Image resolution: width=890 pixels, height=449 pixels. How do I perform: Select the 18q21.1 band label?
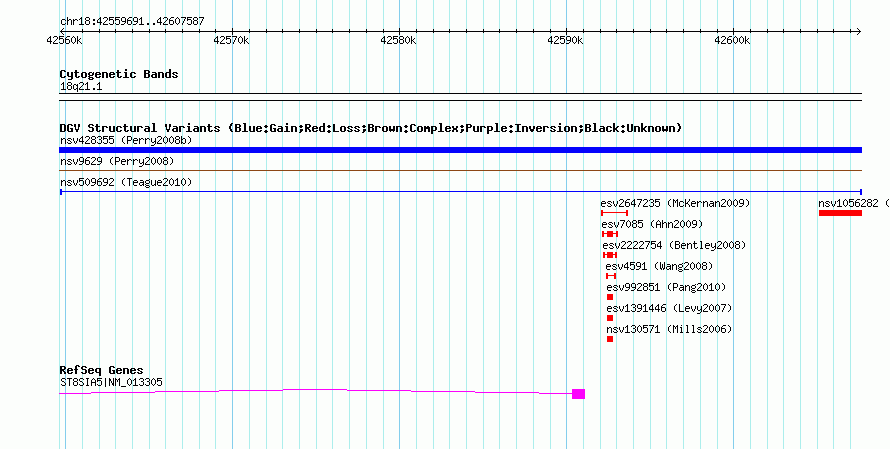(81, 87)
